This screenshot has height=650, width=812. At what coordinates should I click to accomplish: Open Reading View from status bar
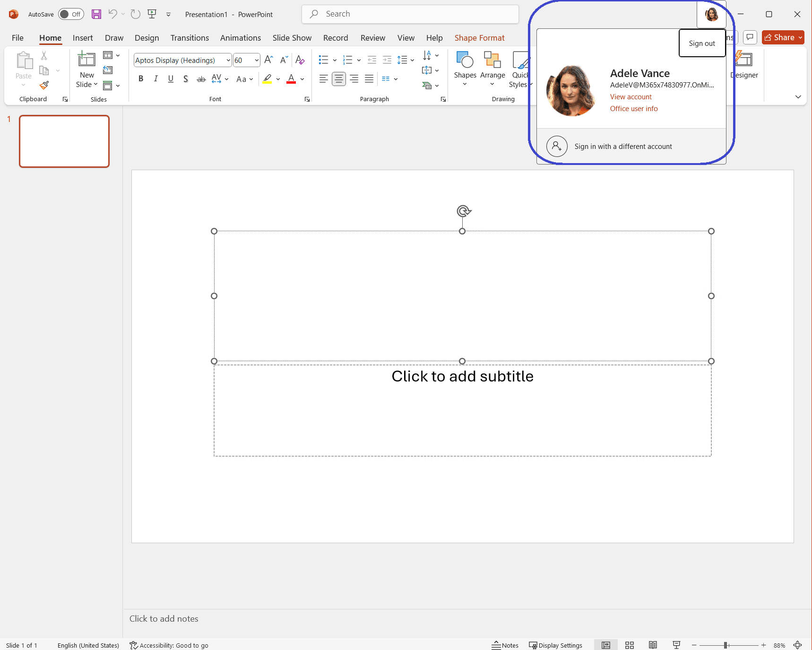pos(653,645)
